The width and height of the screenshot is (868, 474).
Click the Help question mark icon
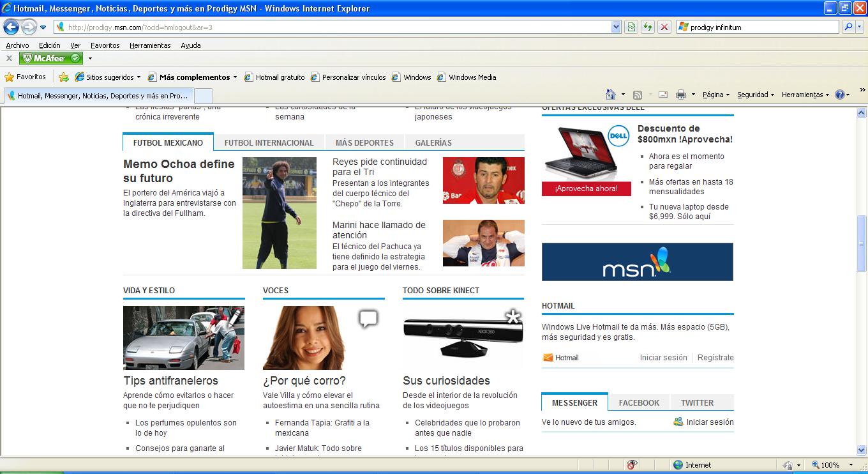841,94
